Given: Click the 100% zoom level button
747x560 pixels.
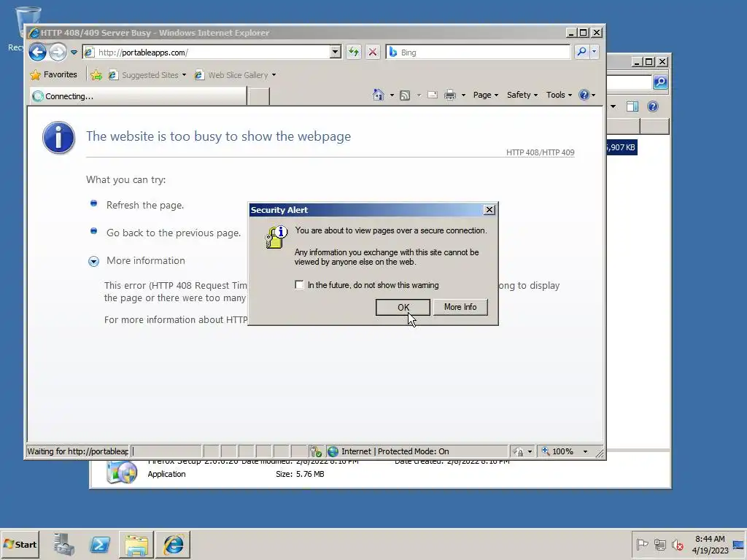Looking at the screenshot, I should coord(557,451).
